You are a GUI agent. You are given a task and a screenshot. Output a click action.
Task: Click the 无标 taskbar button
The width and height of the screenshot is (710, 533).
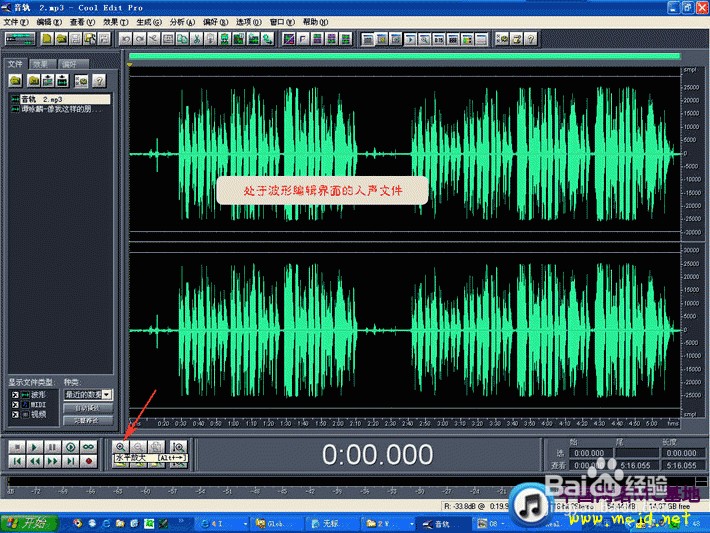pyautogui.click(x=331, y=524)
